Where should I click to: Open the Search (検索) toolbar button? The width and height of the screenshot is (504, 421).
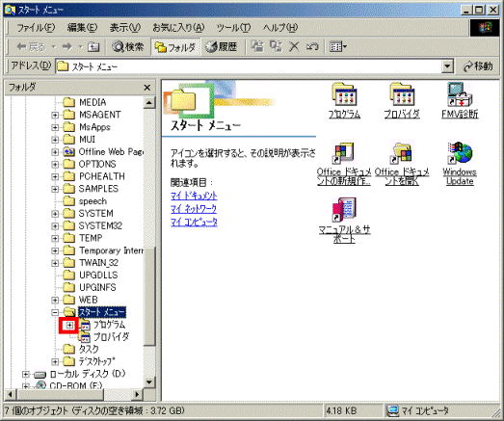click(x=127, y=47)
